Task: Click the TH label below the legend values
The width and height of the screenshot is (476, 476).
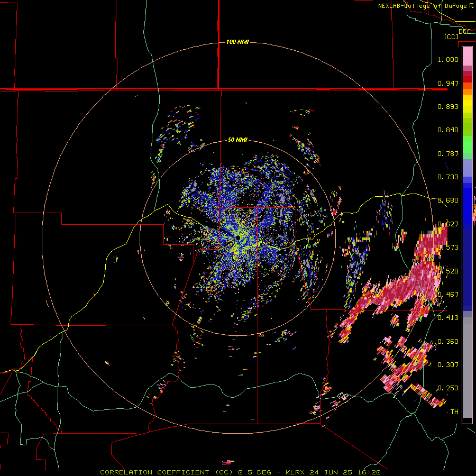Action: [x=454, y=412]
